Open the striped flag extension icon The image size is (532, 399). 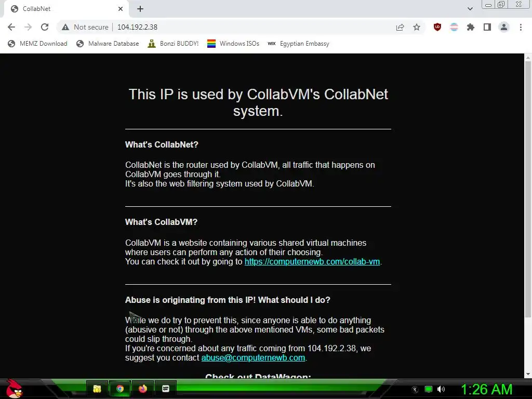click(x=454, y=27)
